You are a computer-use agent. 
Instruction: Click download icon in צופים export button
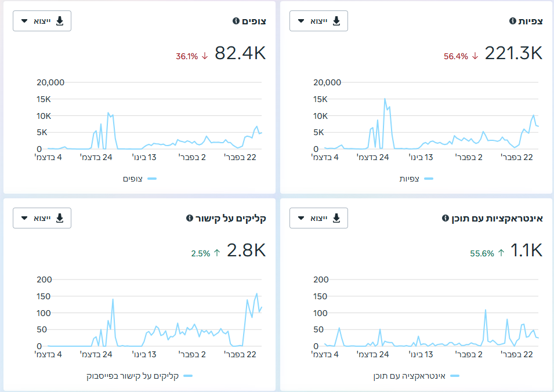(x=60, y=21)
